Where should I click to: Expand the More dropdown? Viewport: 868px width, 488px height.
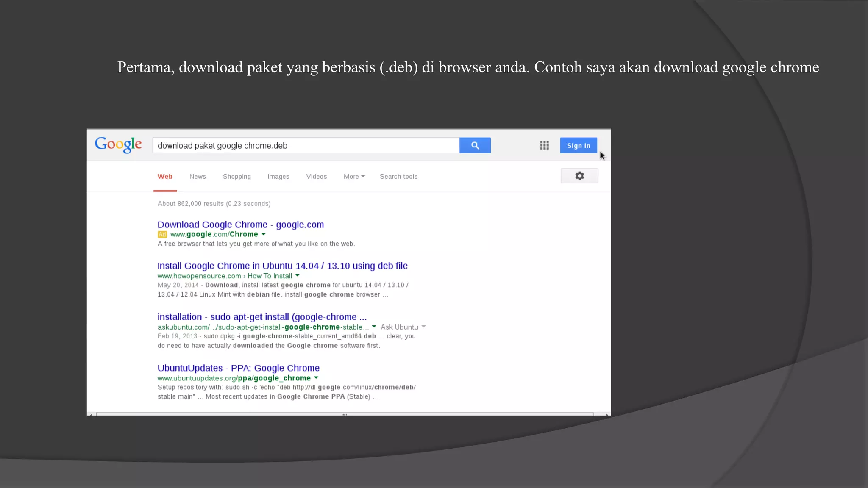pos(354,177)
